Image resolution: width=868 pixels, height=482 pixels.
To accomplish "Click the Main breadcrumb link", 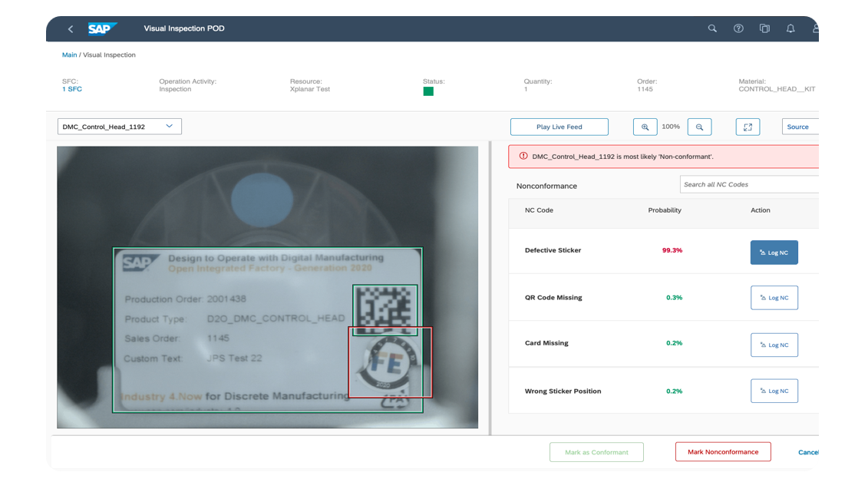I will click(69, 55).
